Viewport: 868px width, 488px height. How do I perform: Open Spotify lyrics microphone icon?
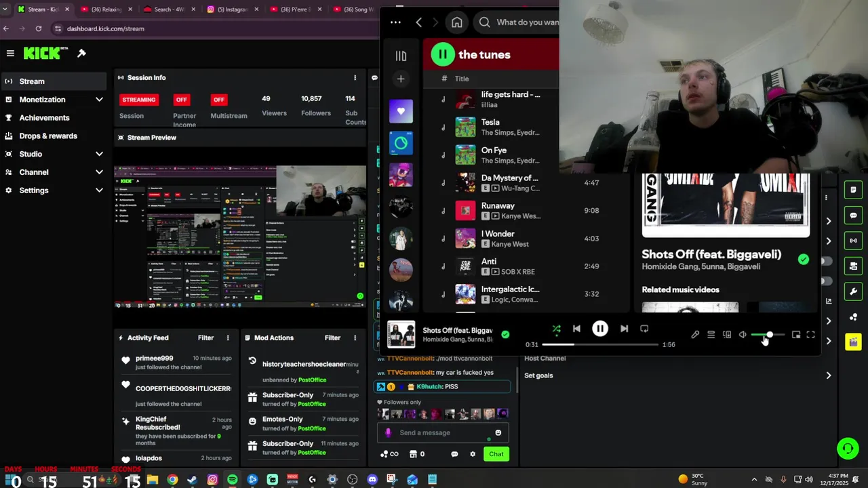tap(695, 335)
